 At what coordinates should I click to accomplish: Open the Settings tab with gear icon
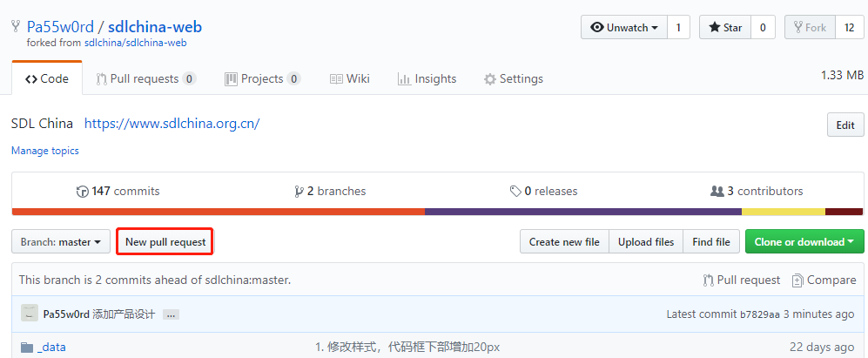pos(513,78)
